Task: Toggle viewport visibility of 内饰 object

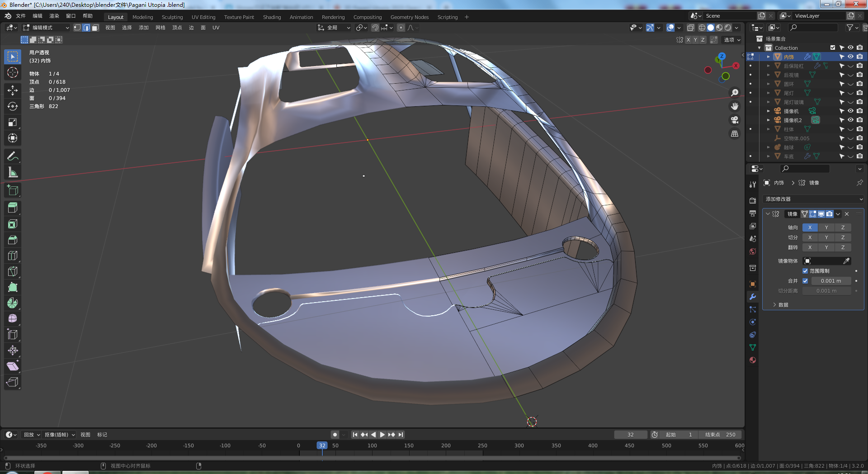Action: 850,57
